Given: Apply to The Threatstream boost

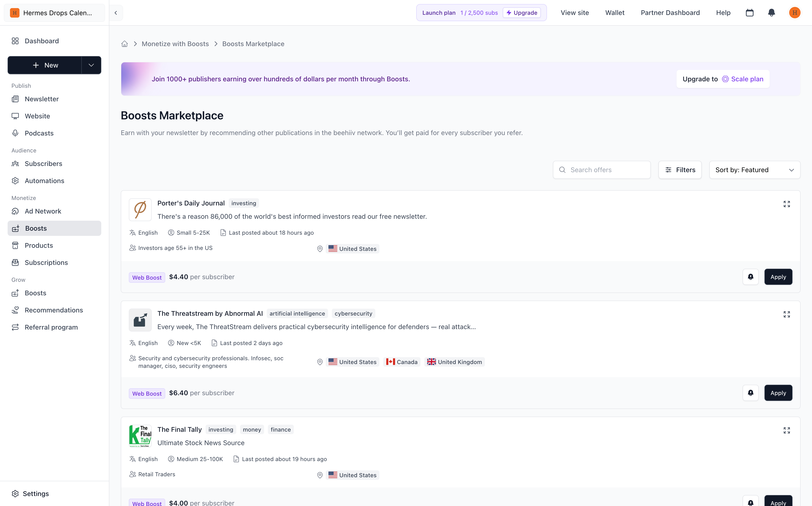Looking at the screenshot, I should tap(778, 393).
